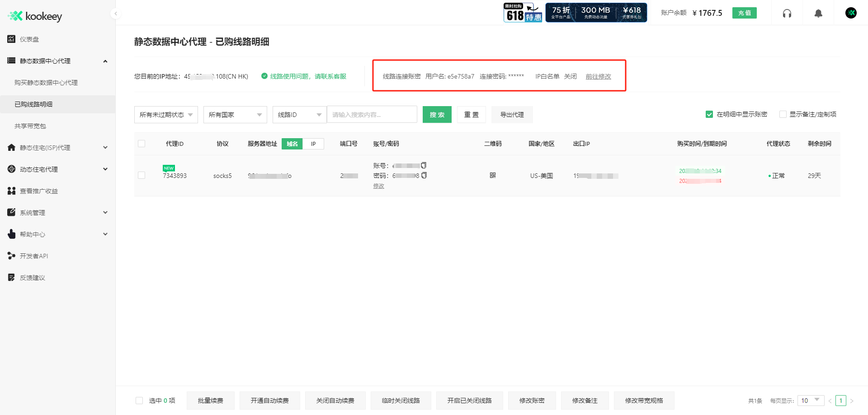Change per-page count via the 10 dropdown
Image resolution: width=868 pixels, height=415 pixels.
click(811, 400)
